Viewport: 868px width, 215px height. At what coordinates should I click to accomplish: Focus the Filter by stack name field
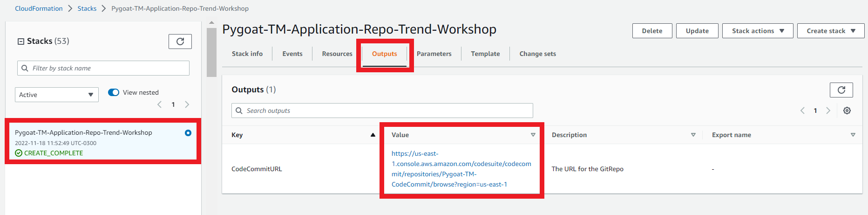103,68
